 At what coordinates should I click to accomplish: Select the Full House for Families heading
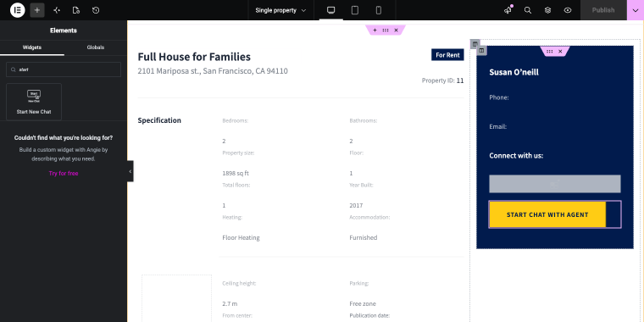194,57
